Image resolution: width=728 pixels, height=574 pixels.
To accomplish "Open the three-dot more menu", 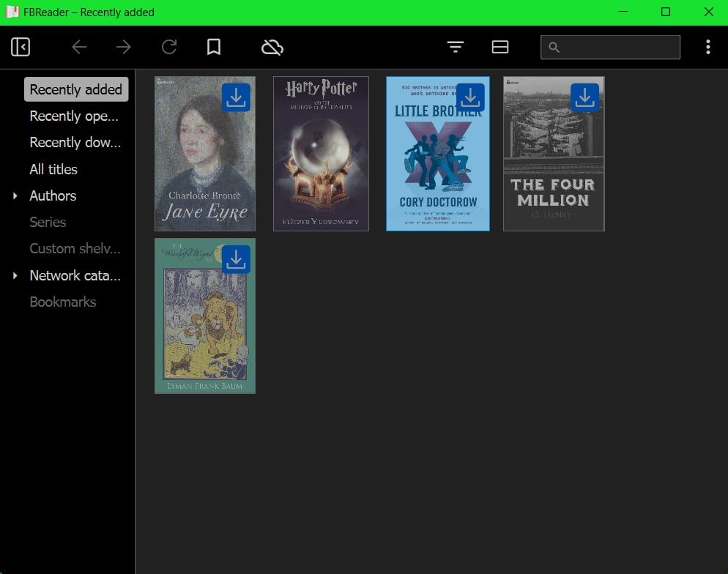I will tap(708, 47).
